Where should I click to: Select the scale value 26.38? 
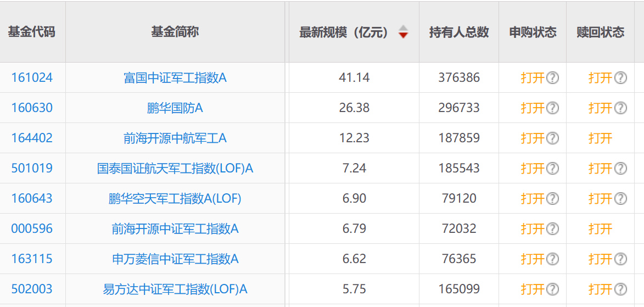(x=355, y=108)
